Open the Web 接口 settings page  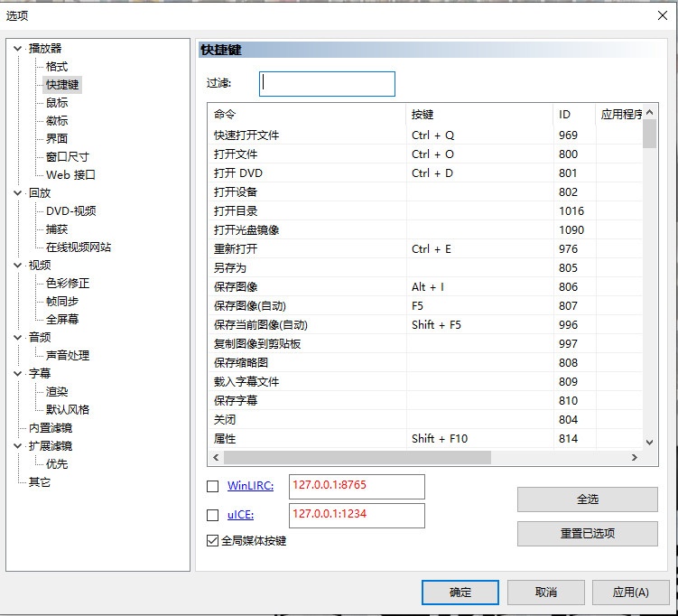tap(70, 174)
